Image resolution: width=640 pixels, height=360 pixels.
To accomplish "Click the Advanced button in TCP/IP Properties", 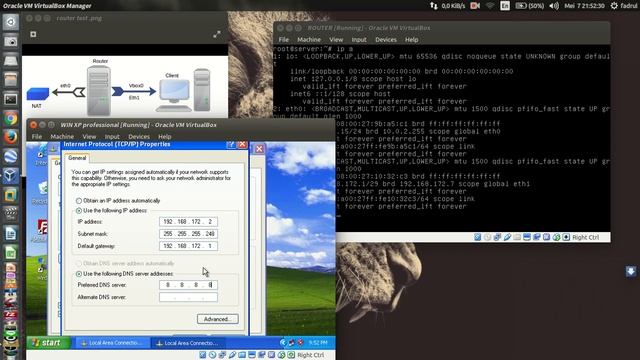I will [x=218, y=319].
